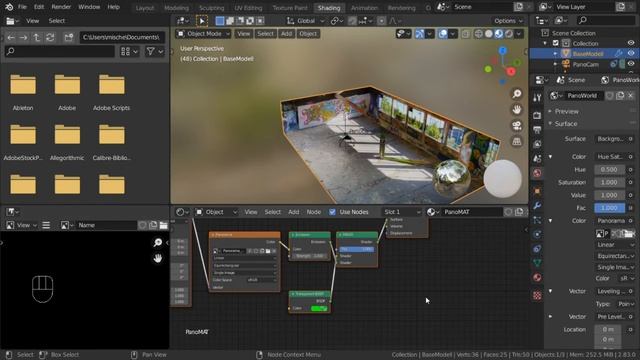Uncheck the Collection exclude checkbox
Viewport: 640px width, 360px height.
pos(556,43)
